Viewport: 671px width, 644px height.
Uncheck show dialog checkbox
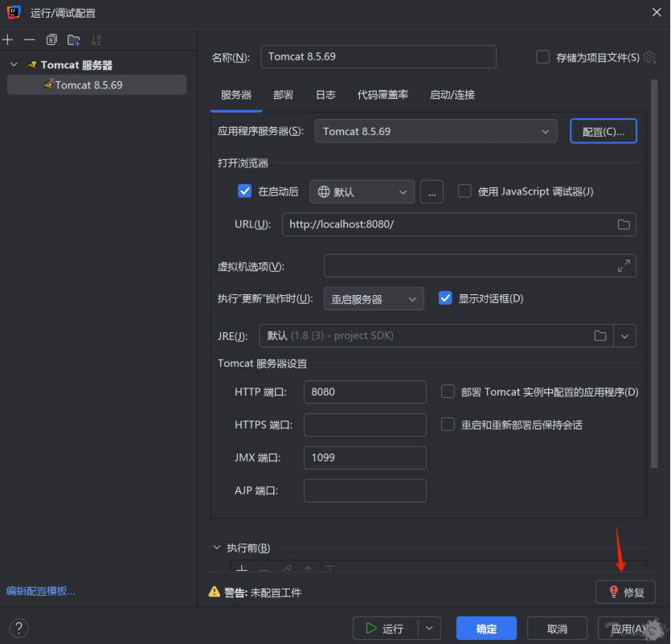pyautogui.click(x=445, y=298)
